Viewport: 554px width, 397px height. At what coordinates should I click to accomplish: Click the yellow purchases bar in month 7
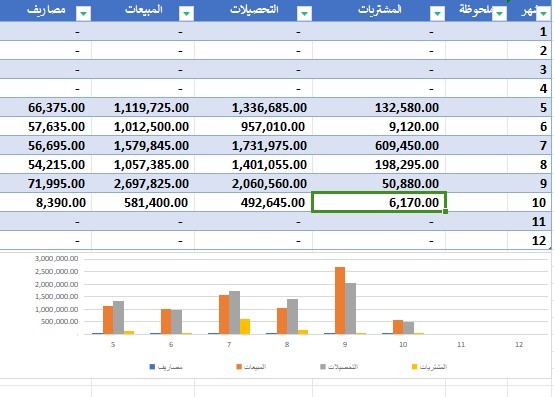point(245,326)
